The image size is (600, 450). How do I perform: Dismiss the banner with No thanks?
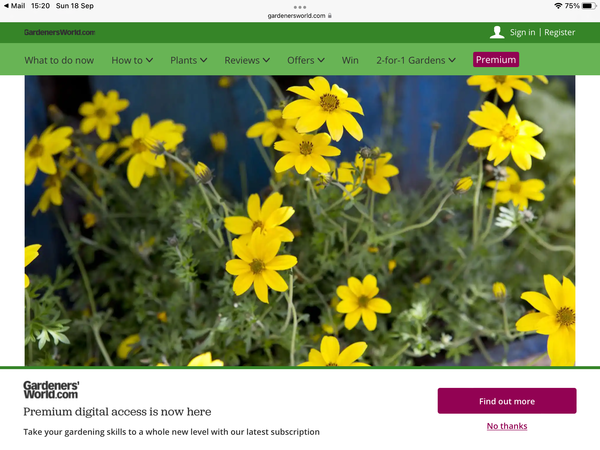pyautogui.click(x=506, y=426)
